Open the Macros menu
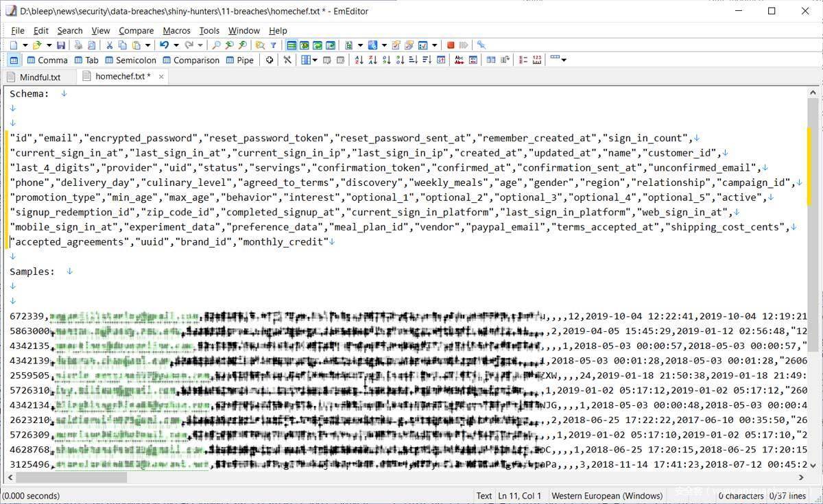The height and width of the screenshot is (504, 823). (176, 31)
